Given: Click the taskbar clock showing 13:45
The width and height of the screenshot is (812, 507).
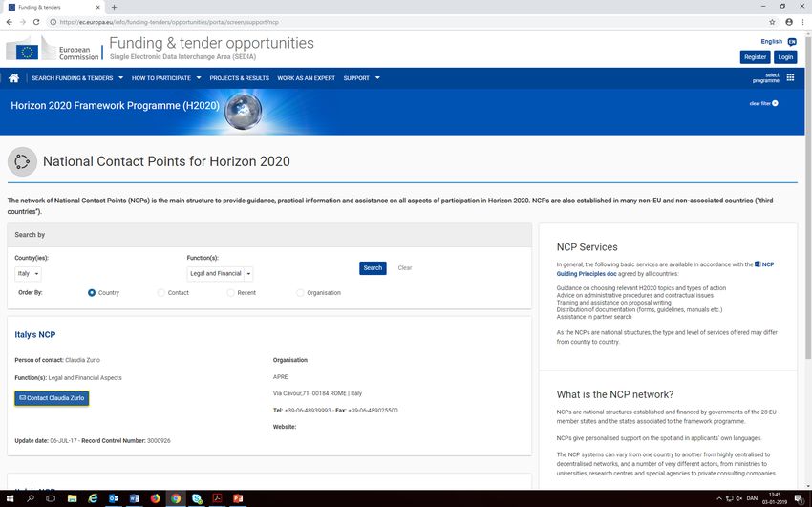Looking at the screenshot, I should tap(774, 498).
